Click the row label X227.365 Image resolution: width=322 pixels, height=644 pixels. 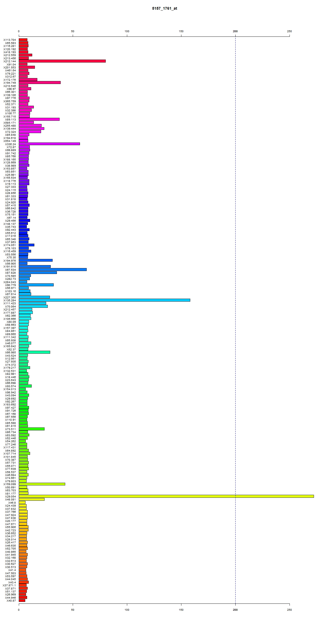click(10, 297)
